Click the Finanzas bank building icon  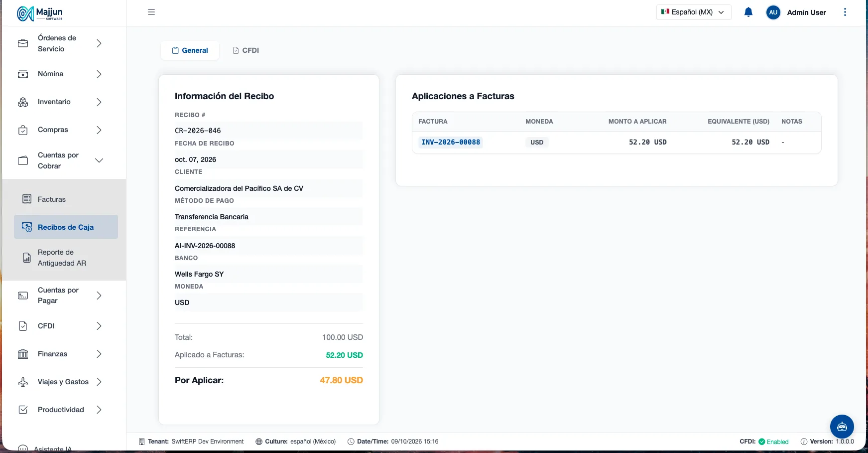tap(23, 354)
